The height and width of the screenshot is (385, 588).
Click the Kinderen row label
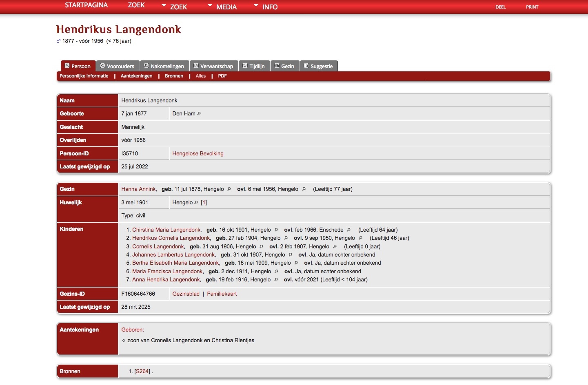(71, 229)
